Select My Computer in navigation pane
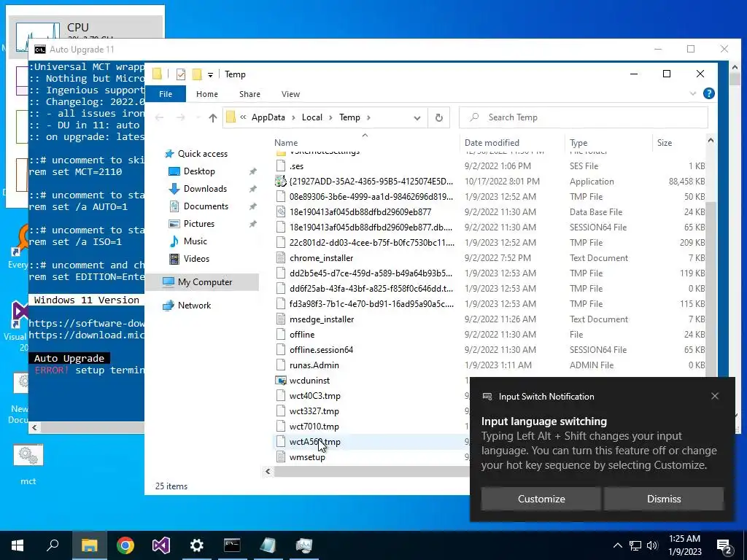 click(x=204, y=282)
